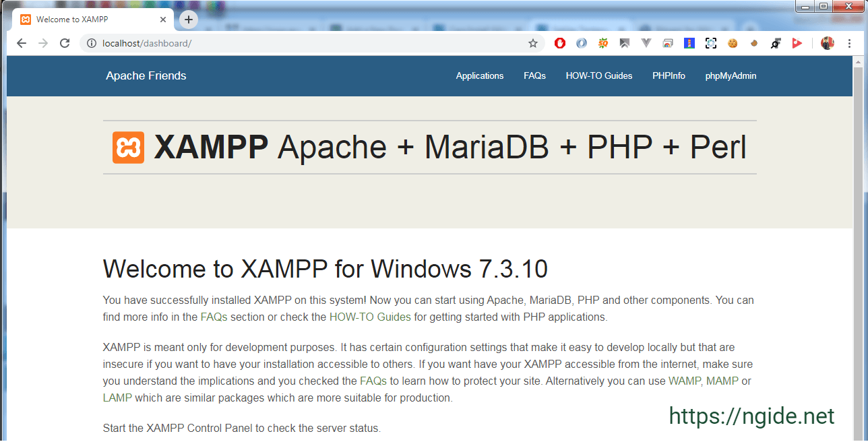Open the Applications menu item
This screenshot has height=442, width=868.
pyautogui.click(x=480, y=76)
